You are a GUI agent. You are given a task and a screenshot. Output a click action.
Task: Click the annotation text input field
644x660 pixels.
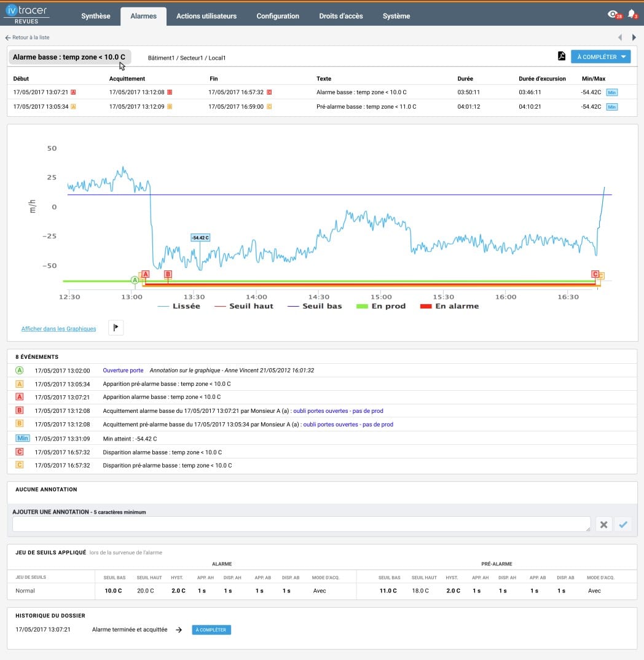pyautogui.click(x=301, y=524)
